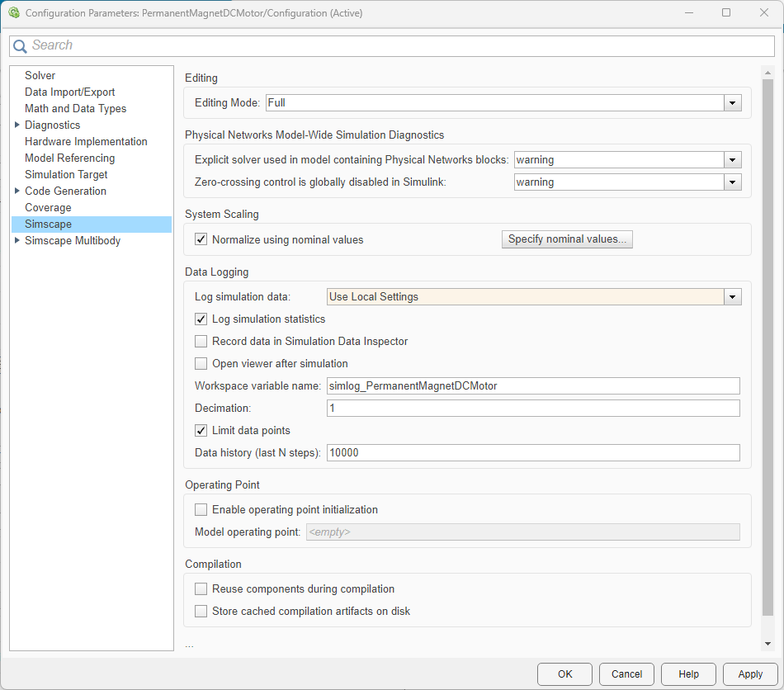784x690 pixels.
Task: Click in the Search field
Action: 391,46
